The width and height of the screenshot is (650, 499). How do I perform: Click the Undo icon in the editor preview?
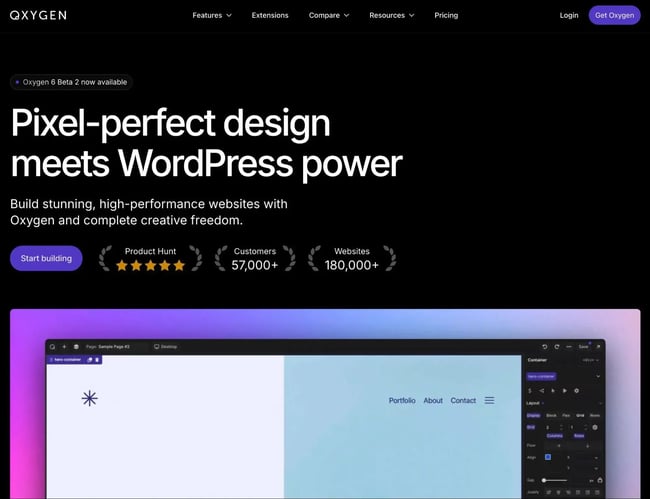click(x=545, y=346)
